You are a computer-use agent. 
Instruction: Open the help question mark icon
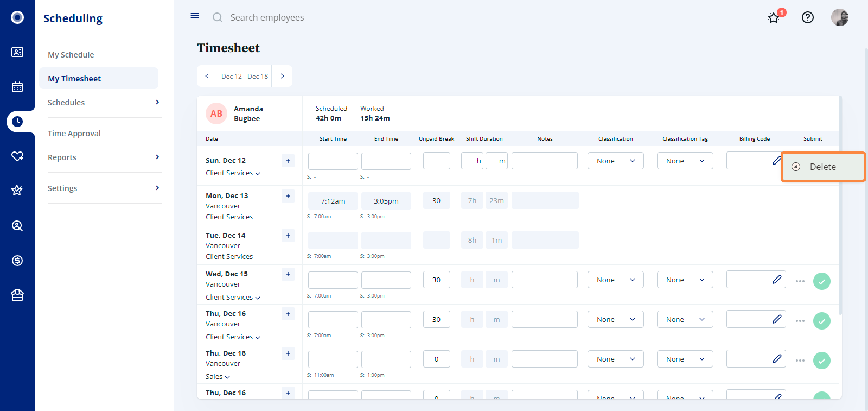pyautogui.click(x=807, y=17)
